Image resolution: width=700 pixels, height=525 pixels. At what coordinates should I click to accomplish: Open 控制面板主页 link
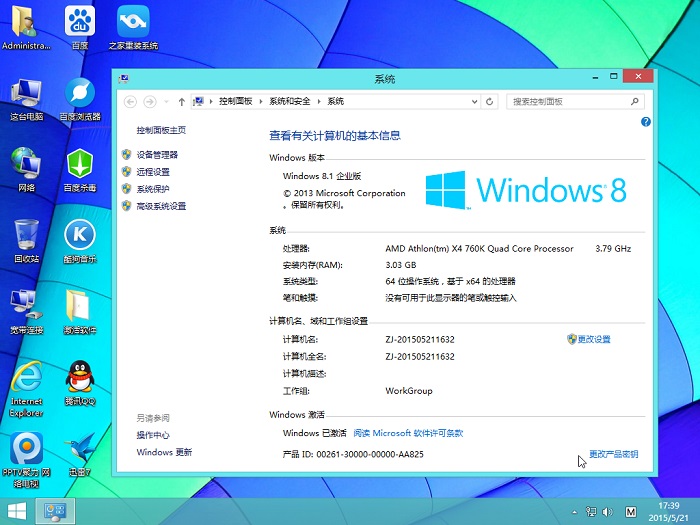tap(161, 130)
